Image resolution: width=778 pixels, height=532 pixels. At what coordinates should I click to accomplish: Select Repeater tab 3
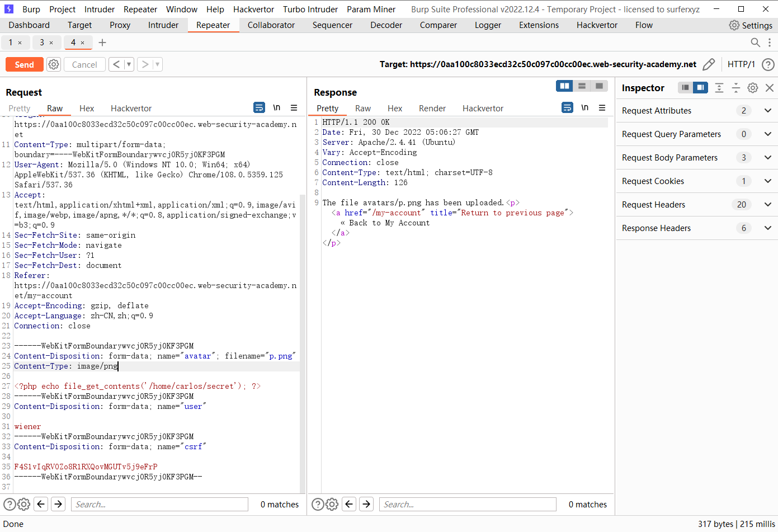(x=41, y=43)
